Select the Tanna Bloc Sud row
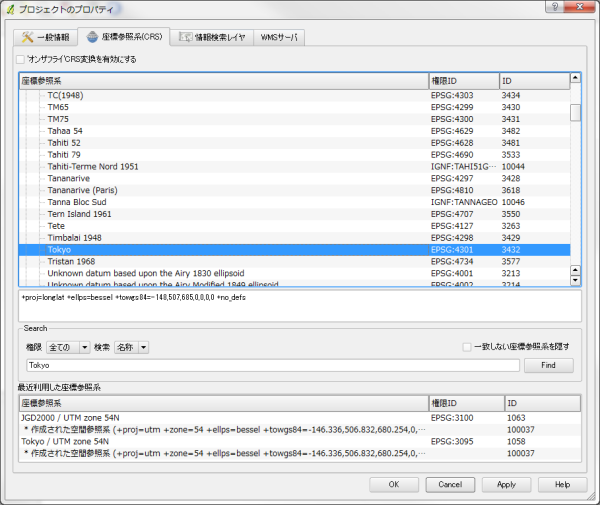 [295, 202]
